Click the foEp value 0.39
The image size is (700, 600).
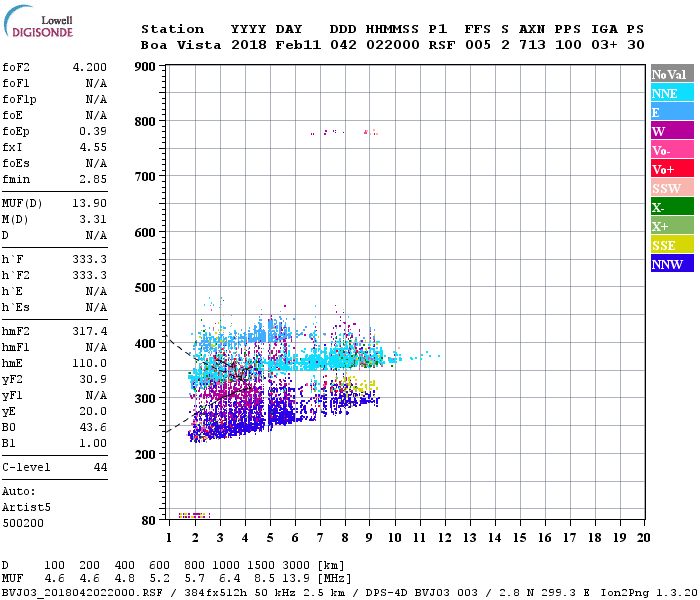pyautogui.click(x=93, y=131)
